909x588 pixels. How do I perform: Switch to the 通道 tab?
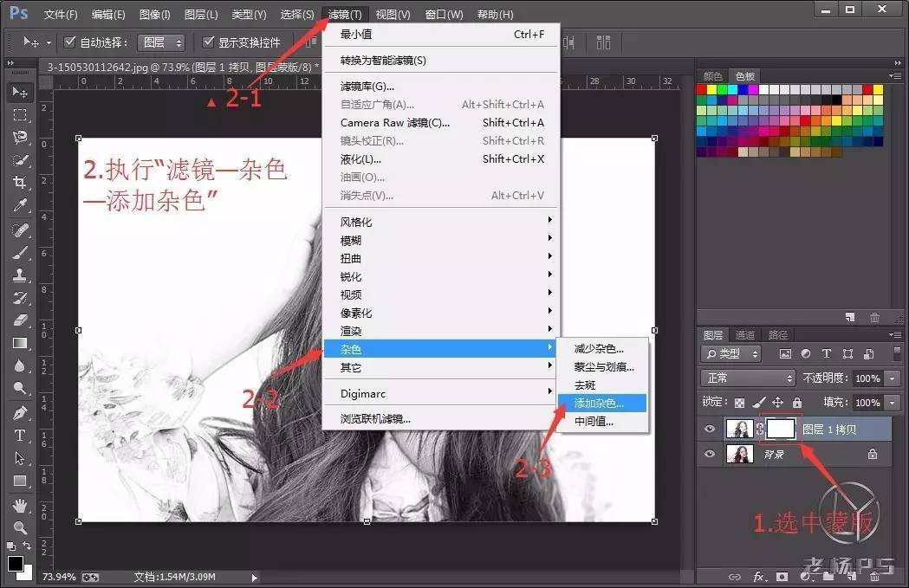pyautogui.click(x=745, y=335)
